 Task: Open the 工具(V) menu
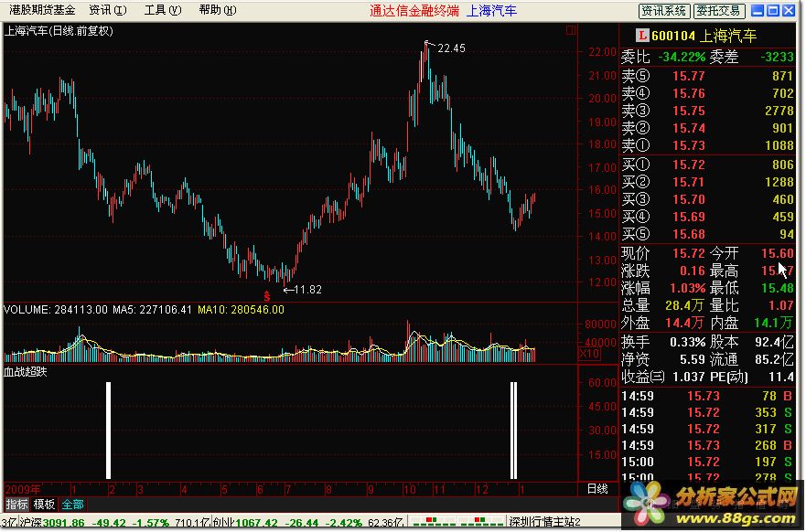coord(163,10)
